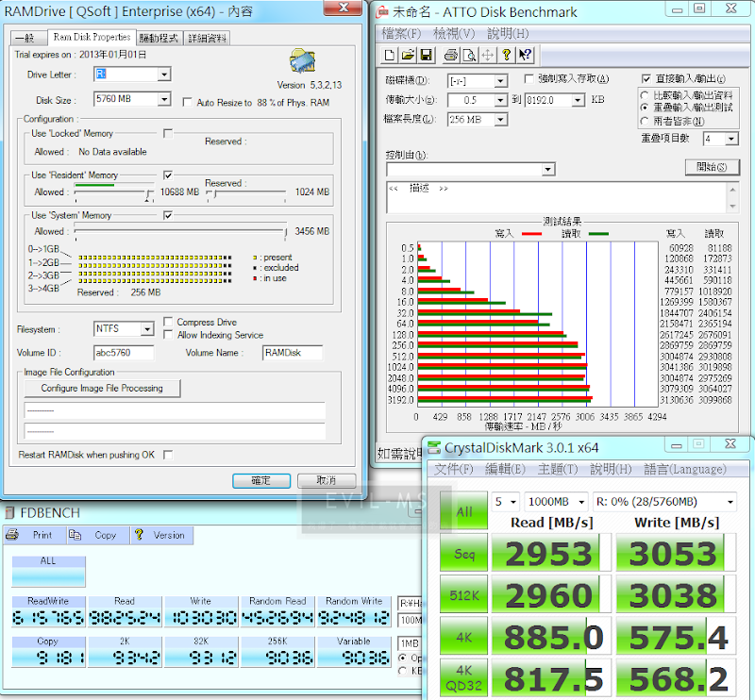Viewport: 755px width, 700px height.
Task: Check the Compress Drive option
Action: (x=168, y=322)
